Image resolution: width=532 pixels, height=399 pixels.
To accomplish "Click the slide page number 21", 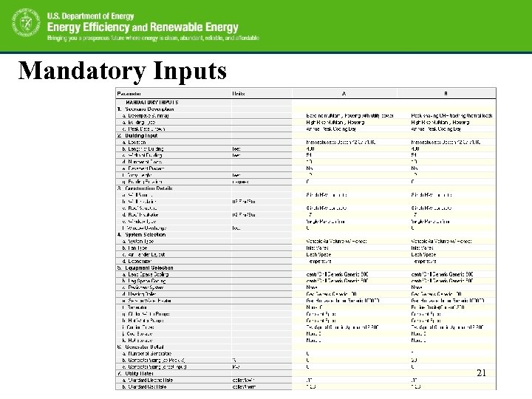I will (481, 373).
